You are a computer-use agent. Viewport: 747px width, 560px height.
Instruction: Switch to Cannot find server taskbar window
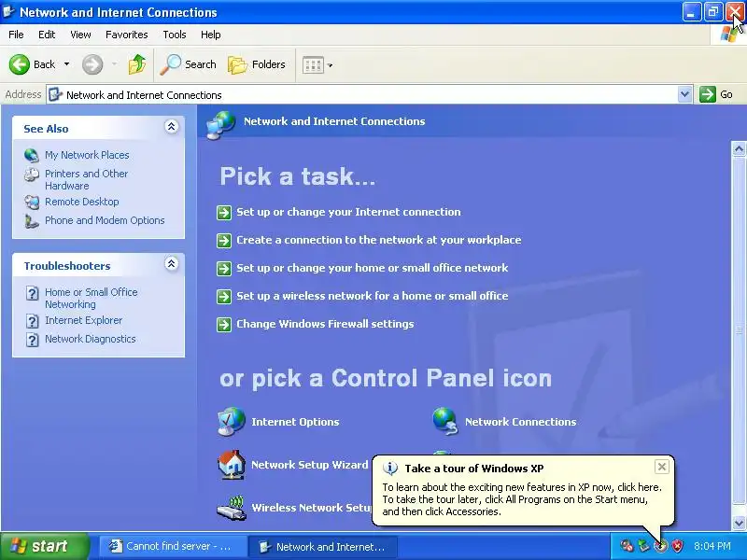[172, 546]
